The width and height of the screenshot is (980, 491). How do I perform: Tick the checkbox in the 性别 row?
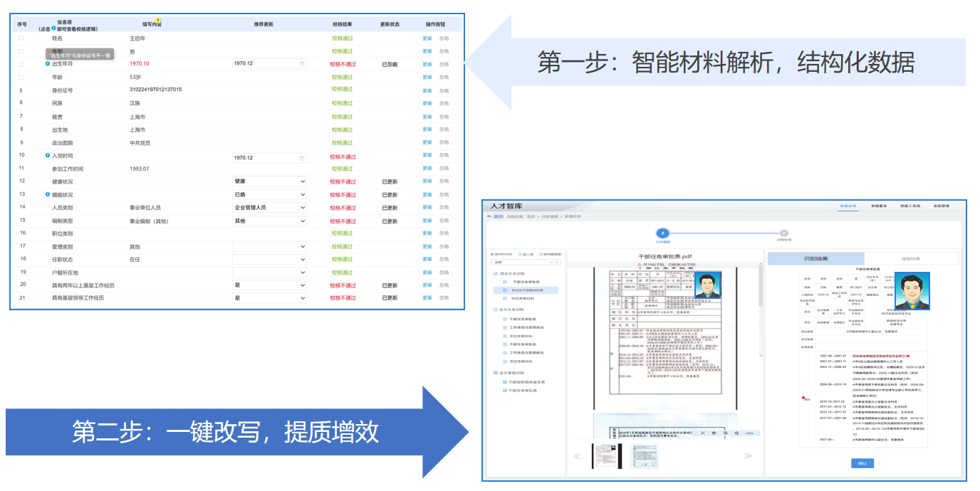[x=21, y=51]
